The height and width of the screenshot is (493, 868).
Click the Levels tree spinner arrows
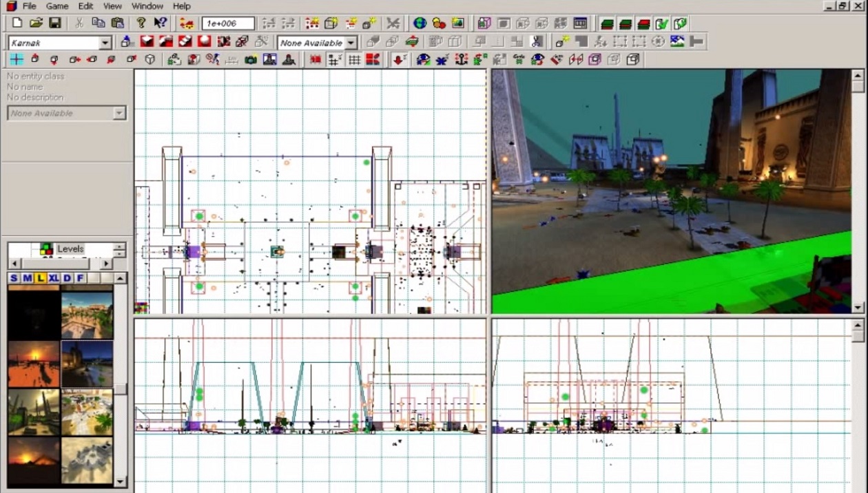click(x=119, y=249)
